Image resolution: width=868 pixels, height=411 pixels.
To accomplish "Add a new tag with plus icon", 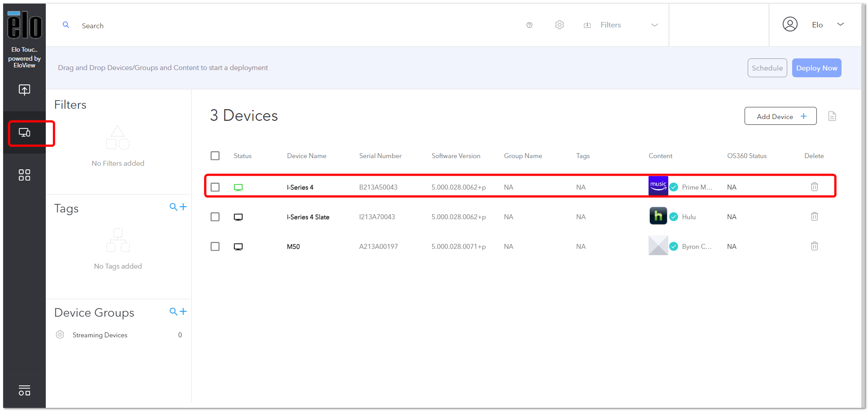I will point(183,207).
